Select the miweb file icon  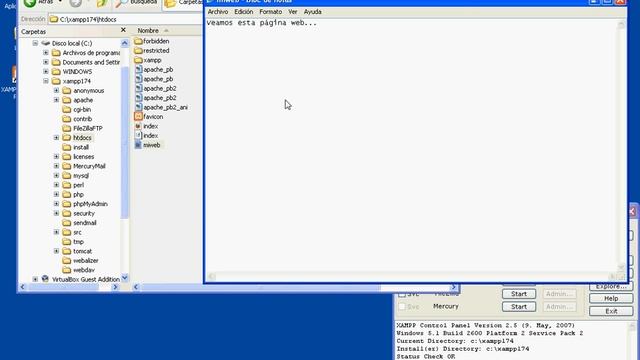click(x=138, y=145)
